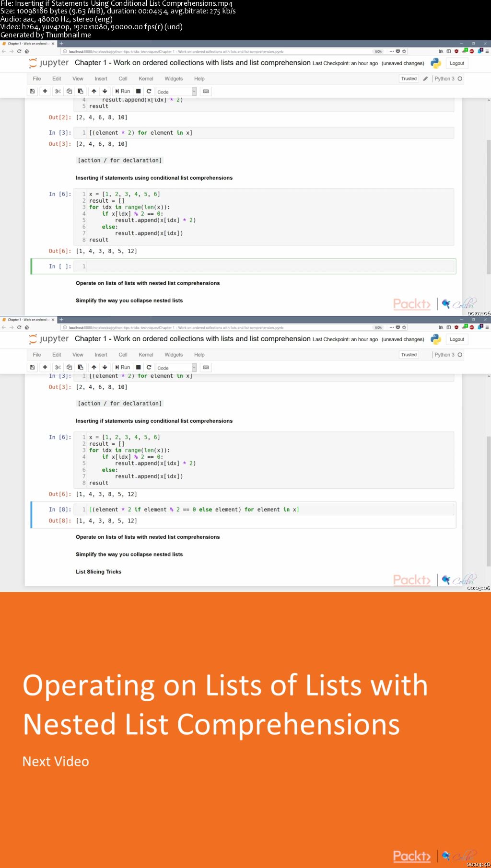The width and height of the screenshot is (491, 868).
Task: Save notebook in bottom Jupyter screenshot
Action: 32,367
